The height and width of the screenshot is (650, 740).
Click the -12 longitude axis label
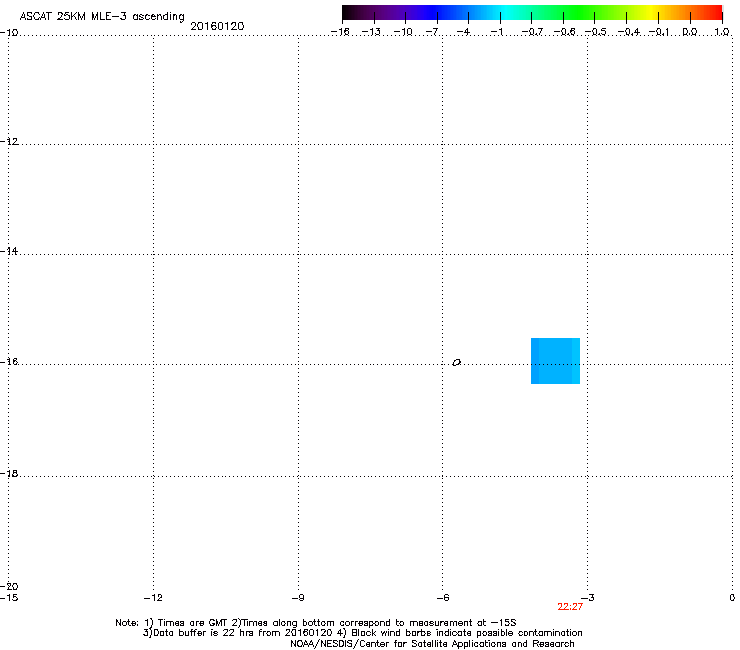(153, 598)
